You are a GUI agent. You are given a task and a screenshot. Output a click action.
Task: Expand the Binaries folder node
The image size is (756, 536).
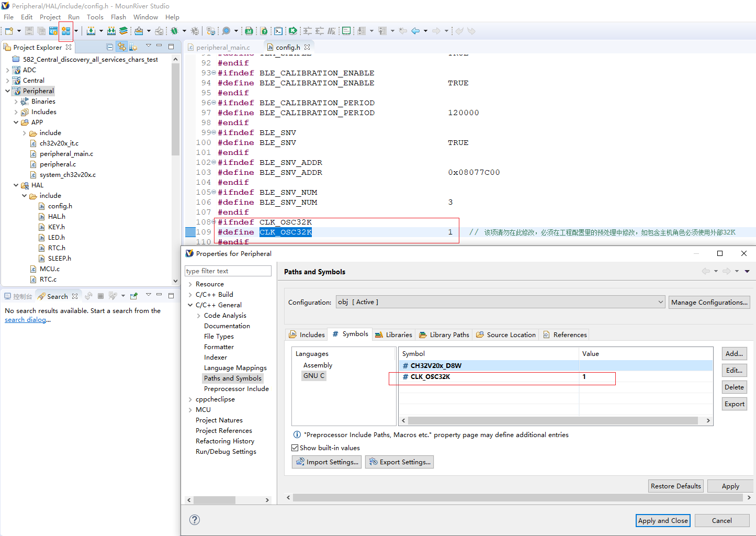click(16, 102)
